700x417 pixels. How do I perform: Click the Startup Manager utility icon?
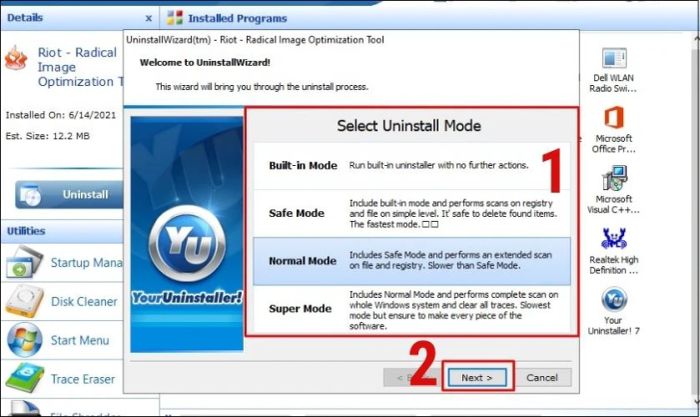coord(25,263)
